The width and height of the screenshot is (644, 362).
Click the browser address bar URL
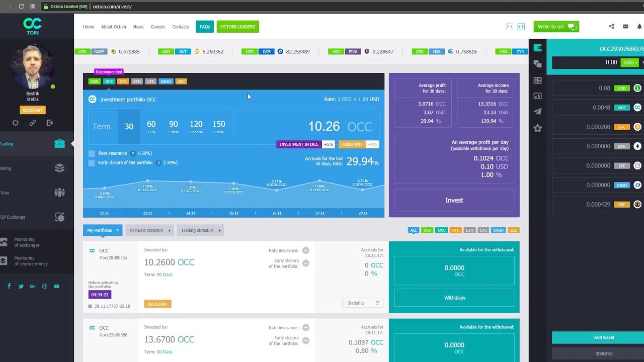pos(111,7)
